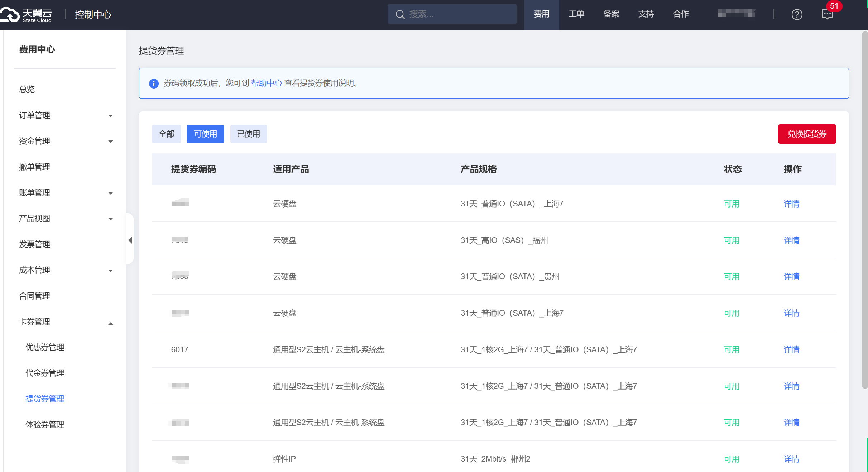The height and width of the screenshot is (472, 868).
Task: Open 撤单管理 in the sidebar
Action: pos(34,167)
